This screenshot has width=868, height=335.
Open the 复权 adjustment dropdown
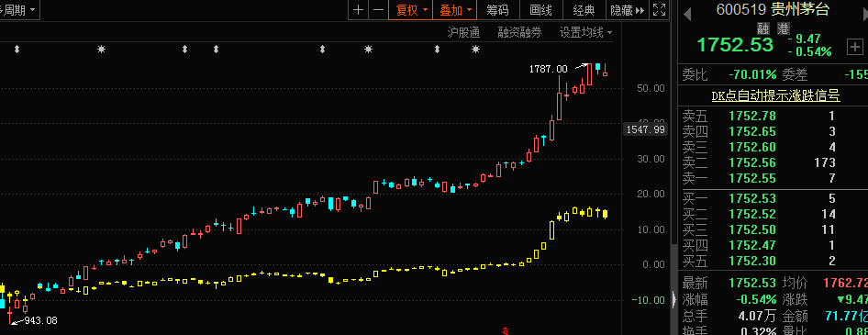point(410,10)
